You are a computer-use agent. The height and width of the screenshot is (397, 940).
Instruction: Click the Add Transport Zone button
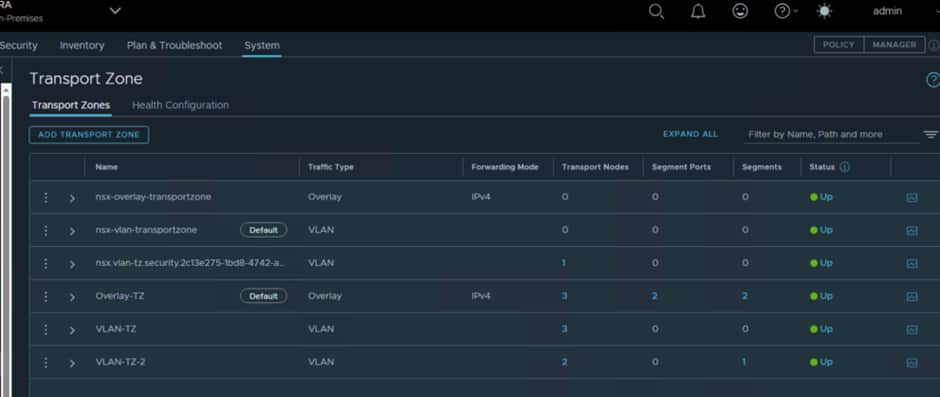[x=89, y=135]
